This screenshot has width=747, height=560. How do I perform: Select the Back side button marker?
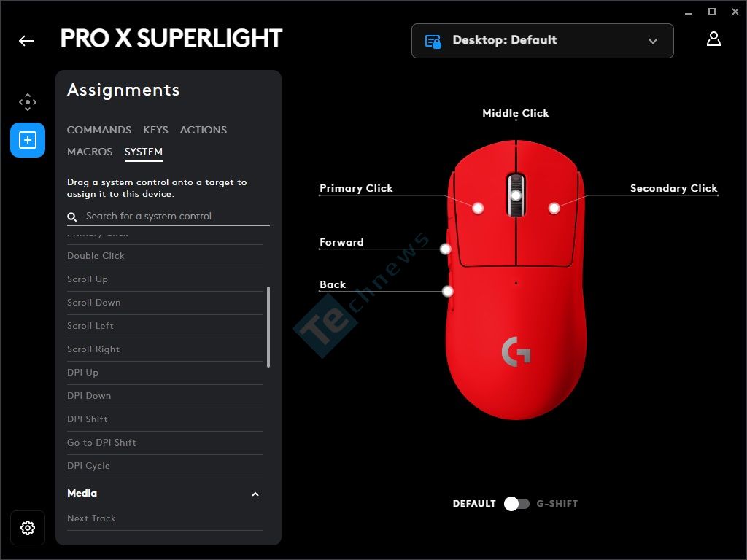click(x=447, y=291)
